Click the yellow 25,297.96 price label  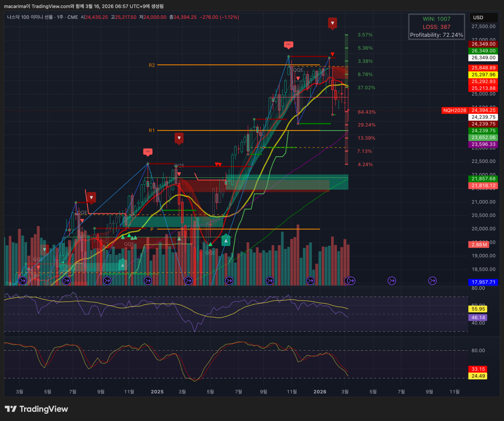coord(483,75)
